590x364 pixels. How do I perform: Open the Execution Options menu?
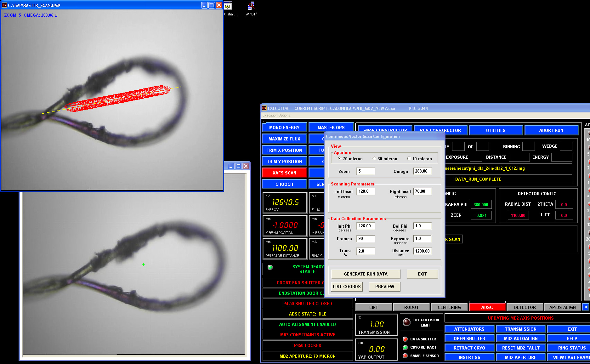(276, 115)
